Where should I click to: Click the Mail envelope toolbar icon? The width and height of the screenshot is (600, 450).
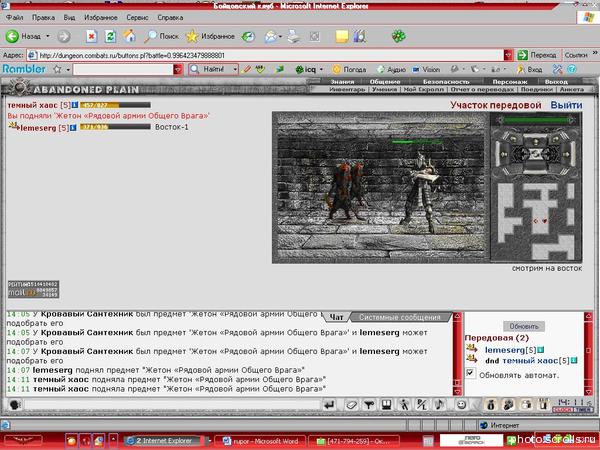pyautogui.click(x=270, y=36)
